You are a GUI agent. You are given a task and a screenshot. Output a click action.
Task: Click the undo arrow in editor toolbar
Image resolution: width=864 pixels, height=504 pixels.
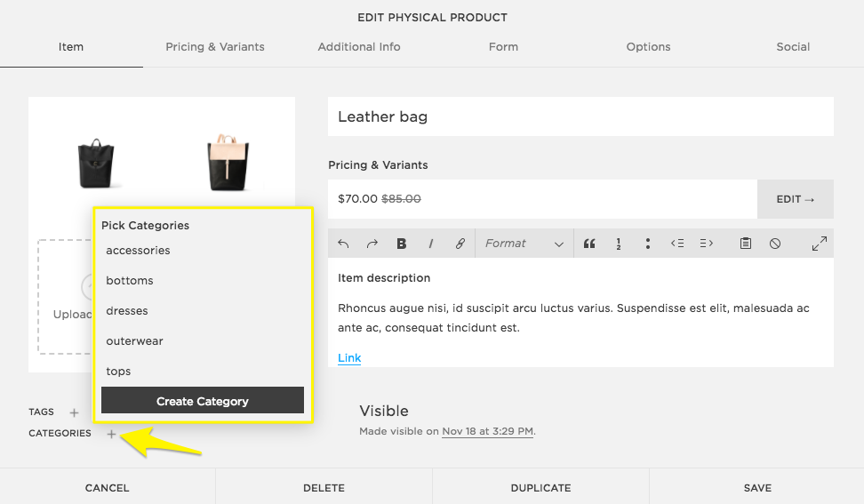pyautogui.click(x=344, y=244)
